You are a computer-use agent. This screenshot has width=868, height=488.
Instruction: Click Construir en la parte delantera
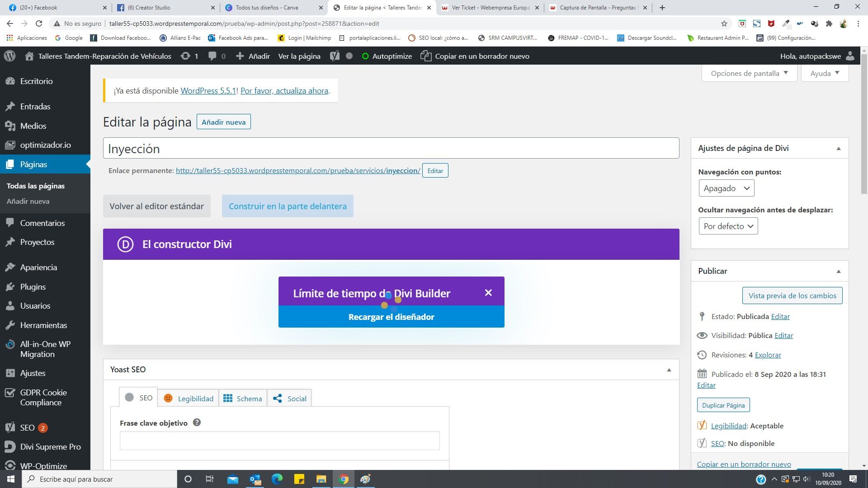click(x=288, y=206)
